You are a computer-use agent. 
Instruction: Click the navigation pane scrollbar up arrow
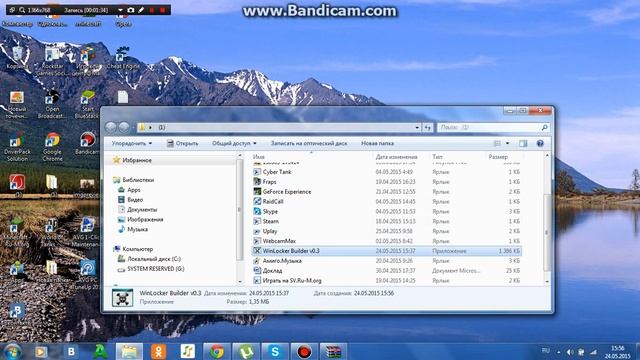click(240, 156)
